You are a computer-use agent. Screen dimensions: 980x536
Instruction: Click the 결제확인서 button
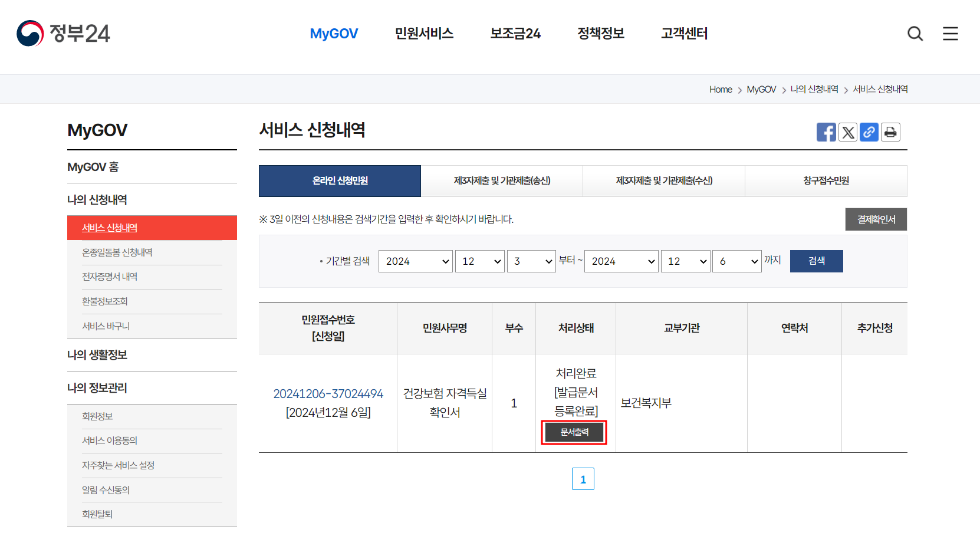pyautogui.click(x=876, y=219)
